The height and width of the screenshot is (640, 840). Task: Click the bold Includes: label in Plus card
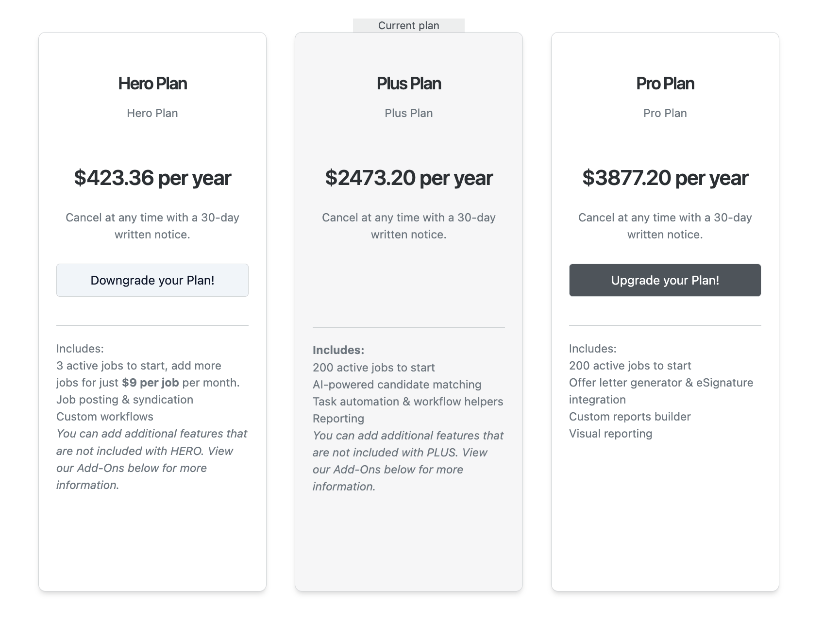338,350
